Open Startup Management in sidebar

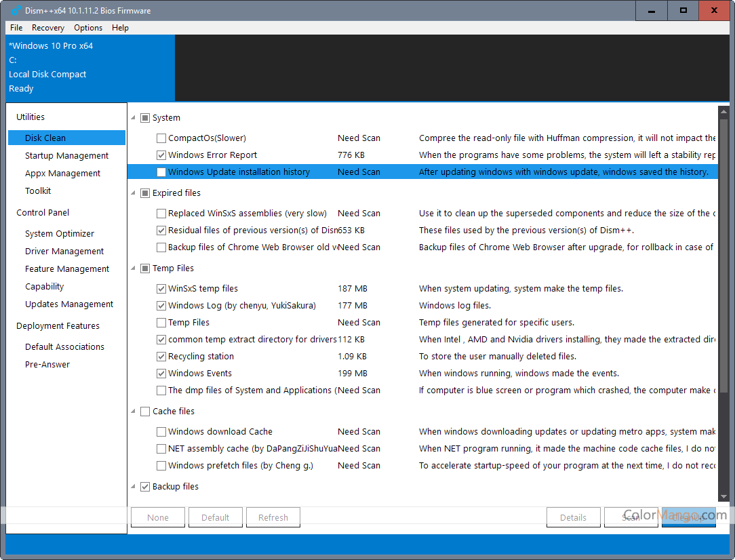pos(66,155)
